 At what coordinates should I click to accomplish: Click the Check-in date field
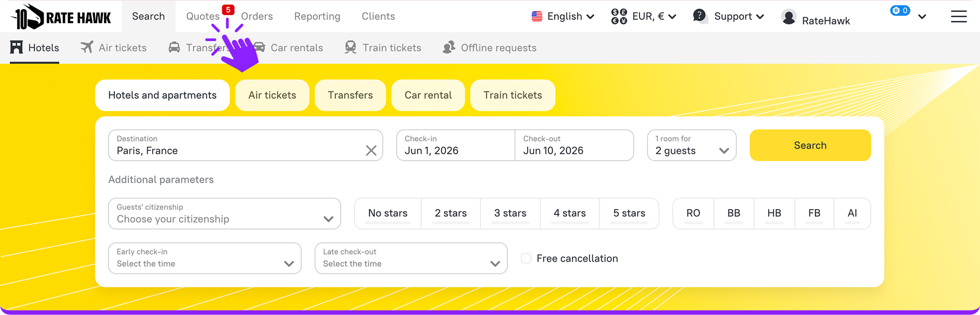click(455, 145)
